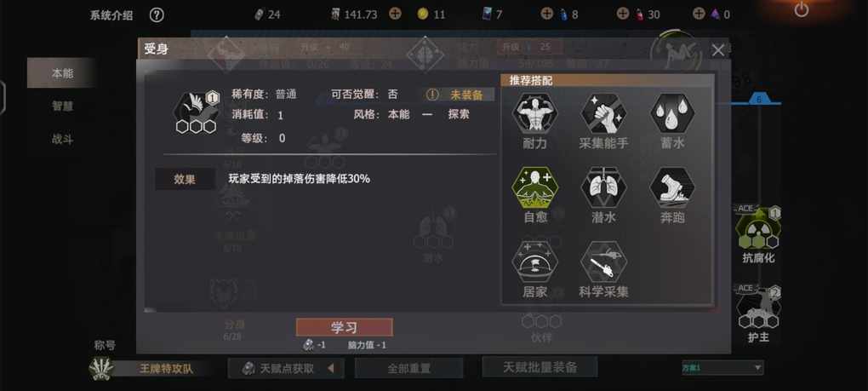Viewport: 868px width, 391px height.
Task: Click the 全部重置 reset all button
Action: [409, 368]
